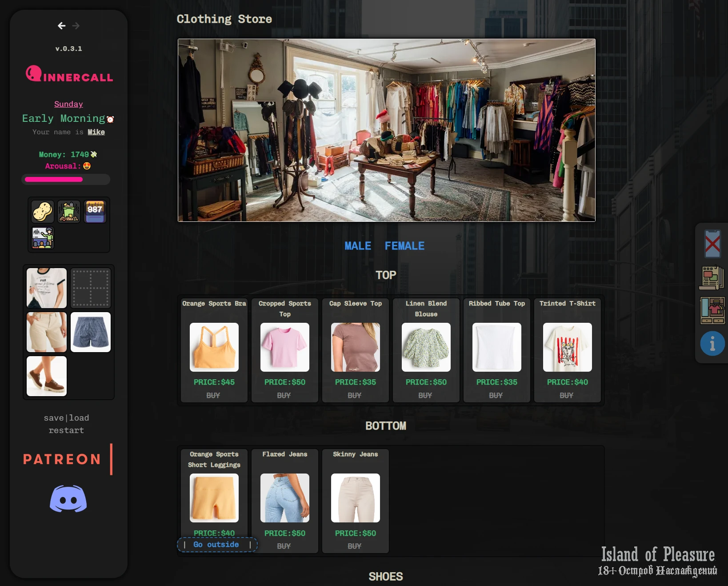Select the sponge inventory item
The width and height of the screenshot is (728, 586).
click(43, 211)
